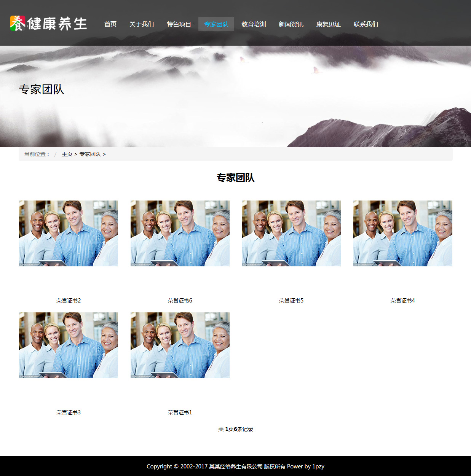Open the 首页 navigation item
The height and width of the screenshot is (476, 471).
110,24
